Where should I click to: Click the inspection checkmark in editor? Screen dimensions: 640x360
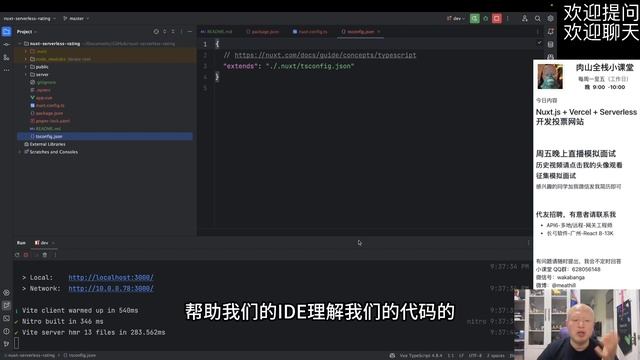coord(540,42)
